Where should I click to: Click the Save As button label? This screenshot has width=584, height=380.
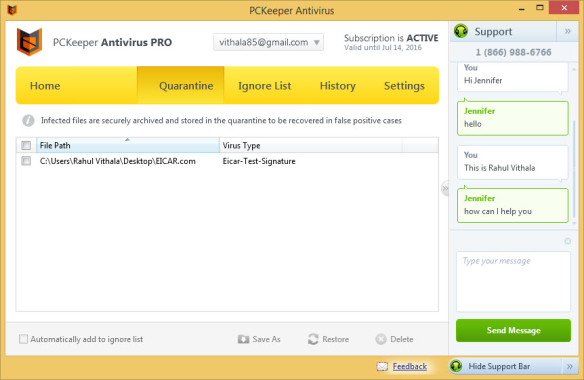(266, 339)
